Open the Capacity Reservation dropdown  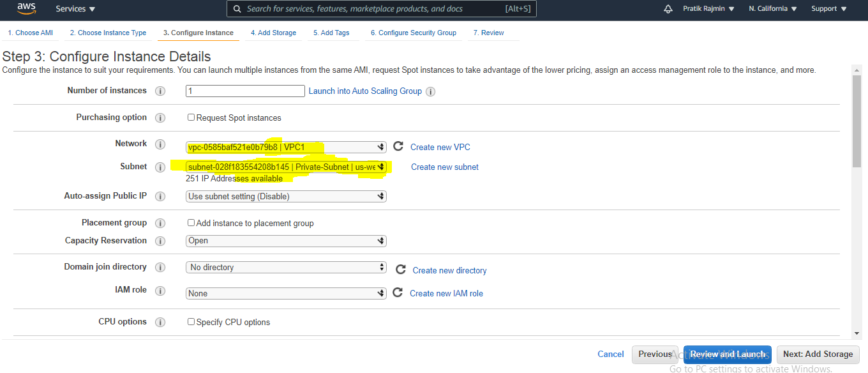pyautogui.click(x=286, y=241)
